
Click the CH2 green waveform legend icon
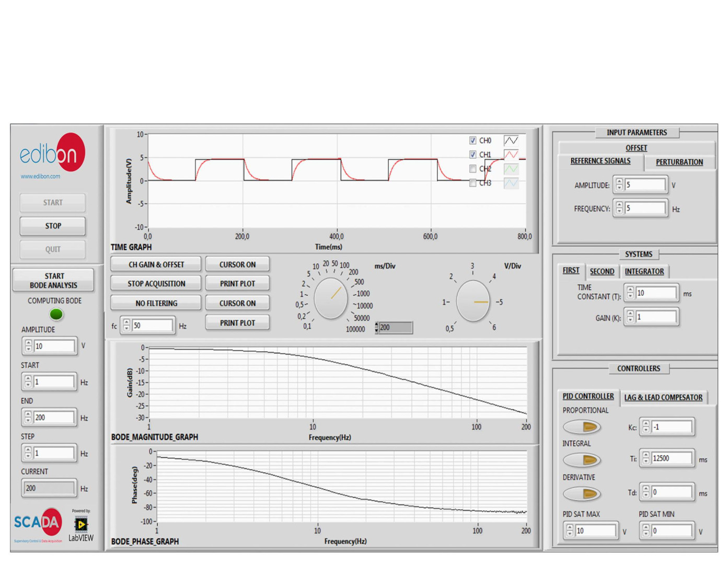click(511, 168)
